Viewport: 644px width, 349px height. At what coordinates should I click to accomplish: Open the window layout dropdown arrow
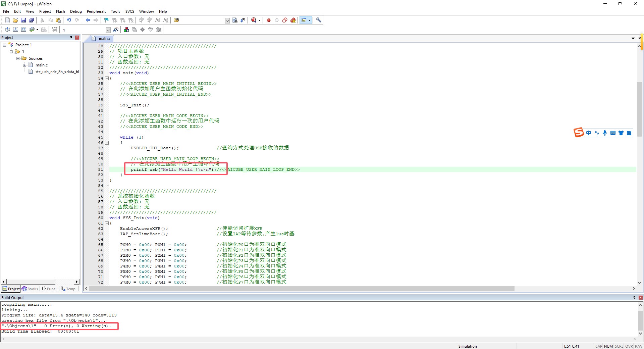(309, 20)
